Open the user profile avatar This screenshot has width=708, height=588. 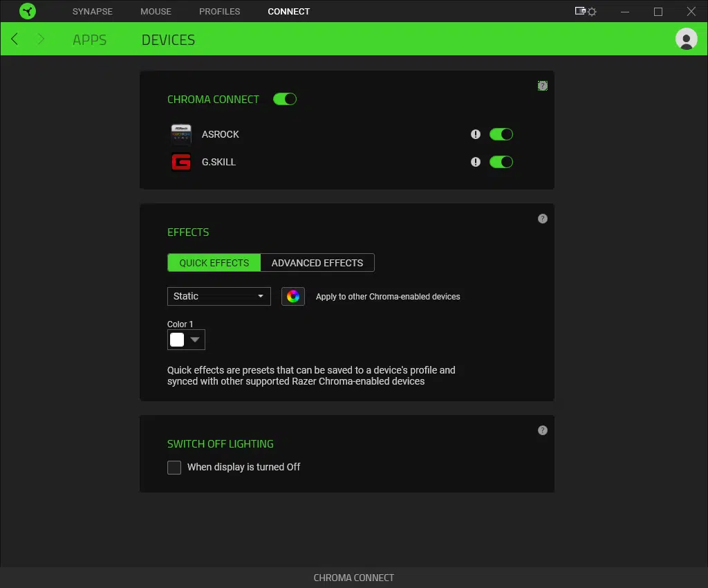click(x=686, y=39)
